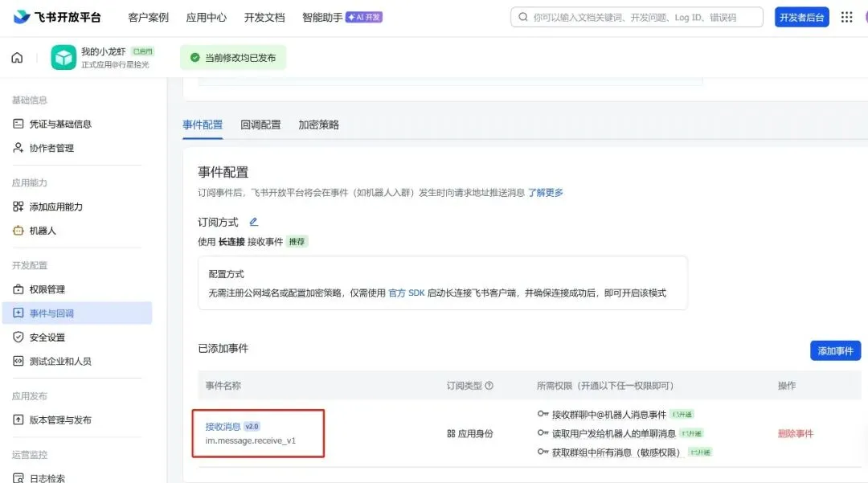Click the 删除事件 link
This screenshot has width=868, height=483.
pos(796,434)
